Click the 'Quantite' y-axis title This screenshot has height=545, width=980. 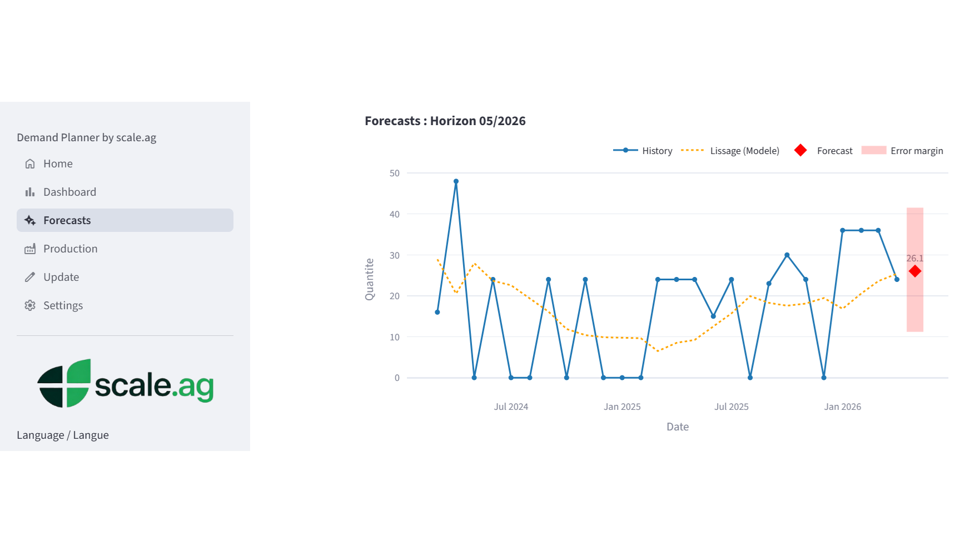pyautogui.click(x=370, y=279)
